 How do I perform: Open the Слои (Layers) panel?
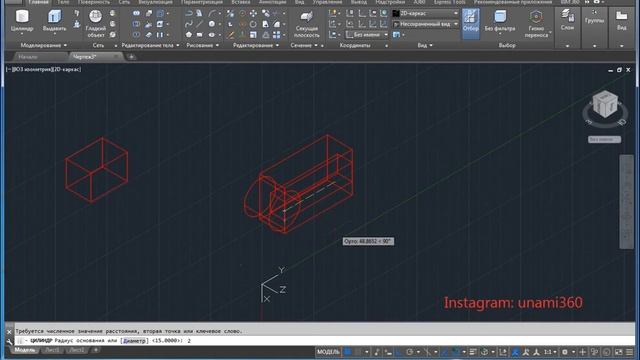pos(567,20)
